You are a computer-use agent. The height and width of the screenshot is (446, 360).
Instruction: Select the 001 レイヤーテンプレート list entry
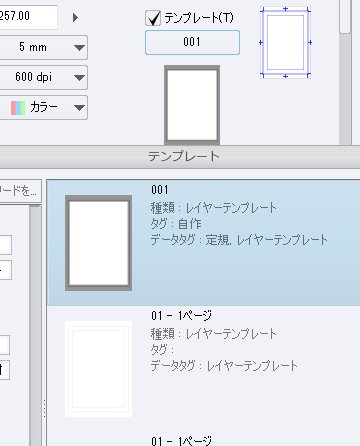[x=203, y=243]
